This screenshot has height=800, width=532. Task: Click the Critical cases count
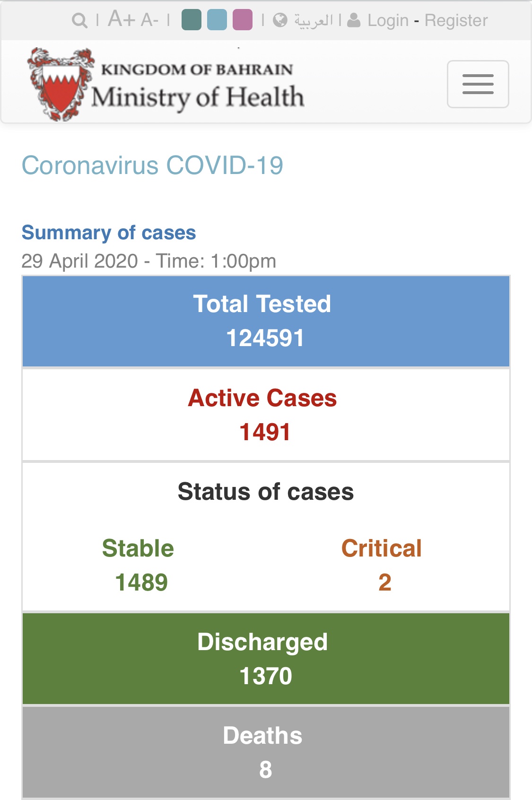385,582
